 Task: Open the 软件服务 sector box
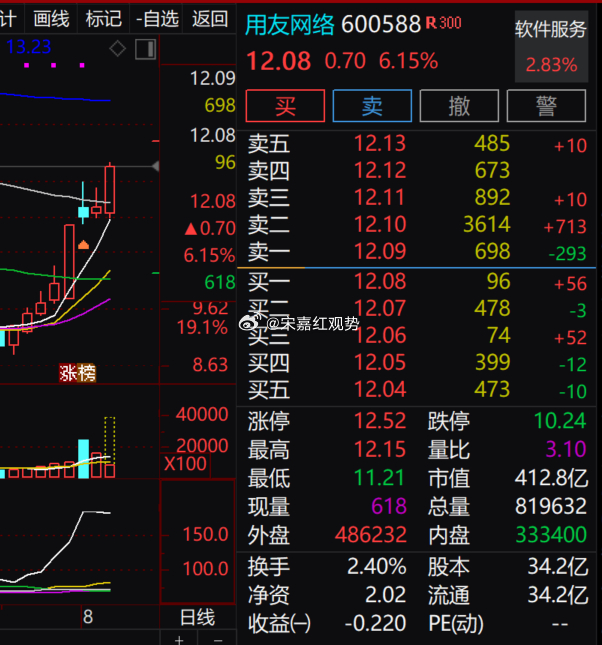coord(551,46)
